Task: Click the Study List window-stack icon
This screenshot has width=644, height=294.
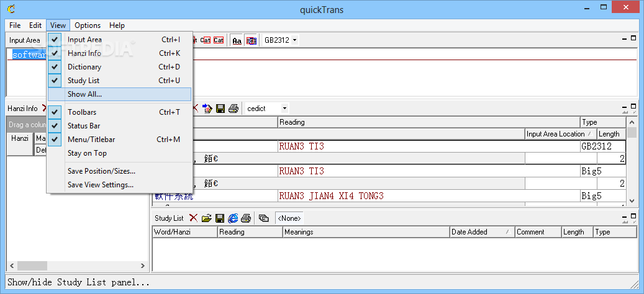Action: [264, 218]
